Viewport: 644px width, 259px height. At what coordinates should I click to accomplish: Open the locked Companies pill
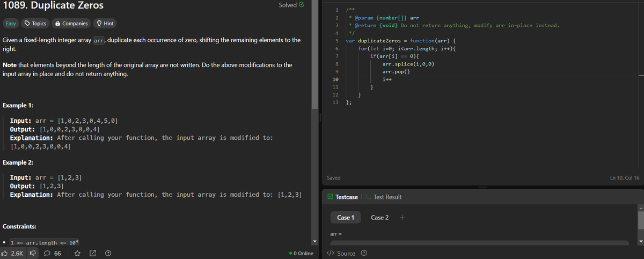(x=71, y=24)
